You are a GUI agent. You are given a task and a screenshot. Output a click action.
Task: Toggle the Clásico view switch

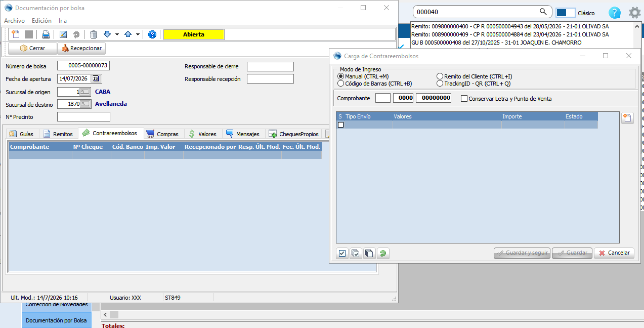[566, 13]
